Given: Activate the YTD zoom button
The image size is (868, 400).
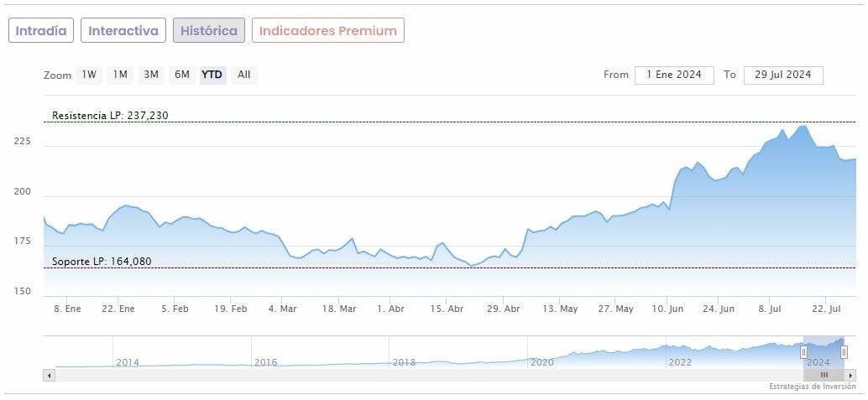Looking at the screenshot, I should [212, 75].
